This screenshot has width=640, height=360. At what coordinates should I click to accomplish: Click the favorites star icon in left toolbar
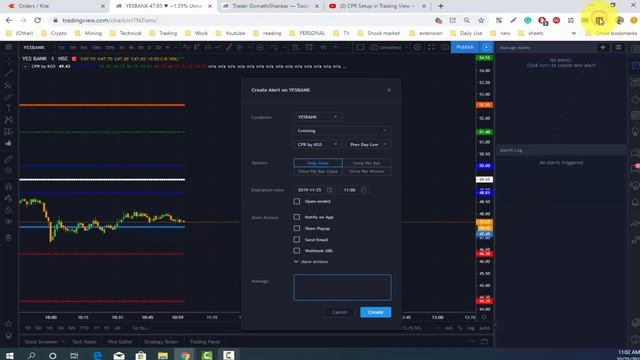tap(9, 324)
